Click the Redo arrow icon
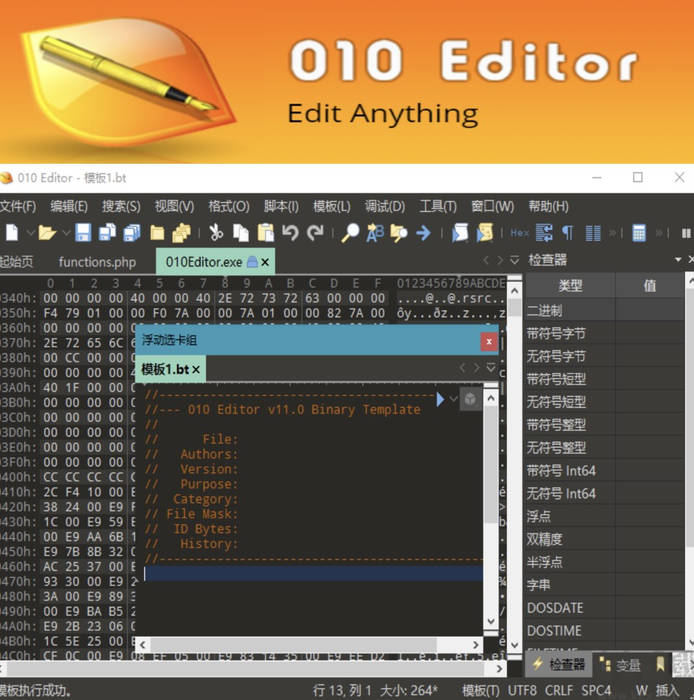This screenshot has height=700, width=694. (315, 233)
